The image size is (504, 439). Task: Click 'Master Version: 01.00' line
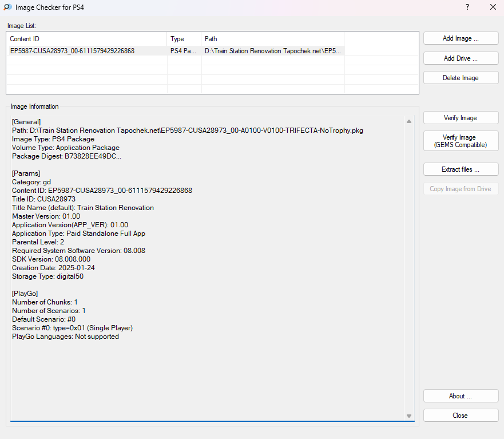click(46, 216)
